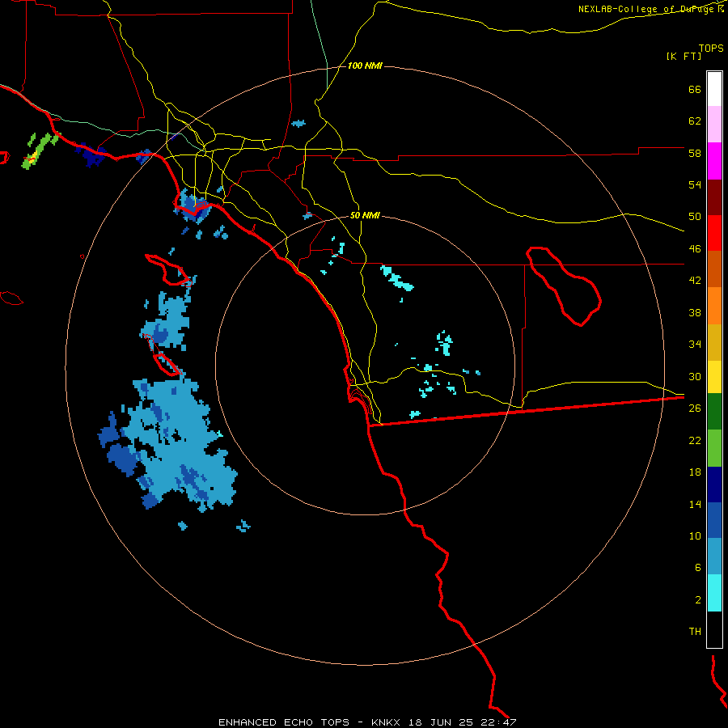Click the legend value 30

coord(695,376)
